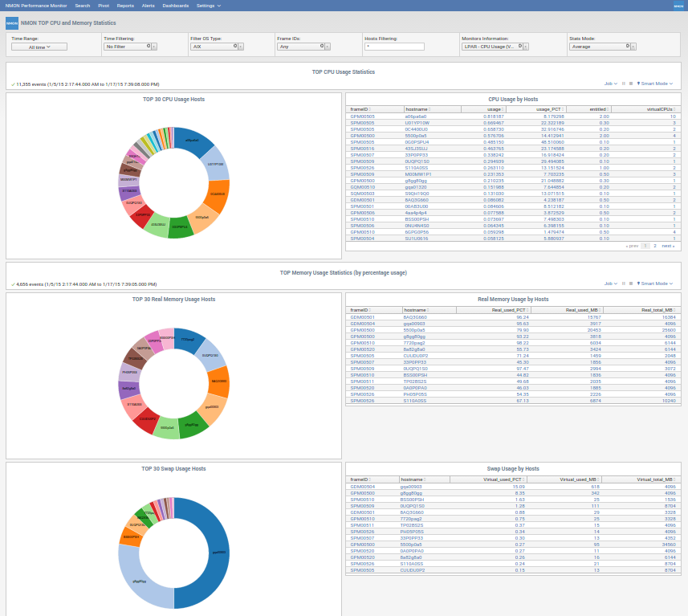Pause the CPU statistics search job
The width and height of the screenshot is (688, 616).
coord(623,84)
